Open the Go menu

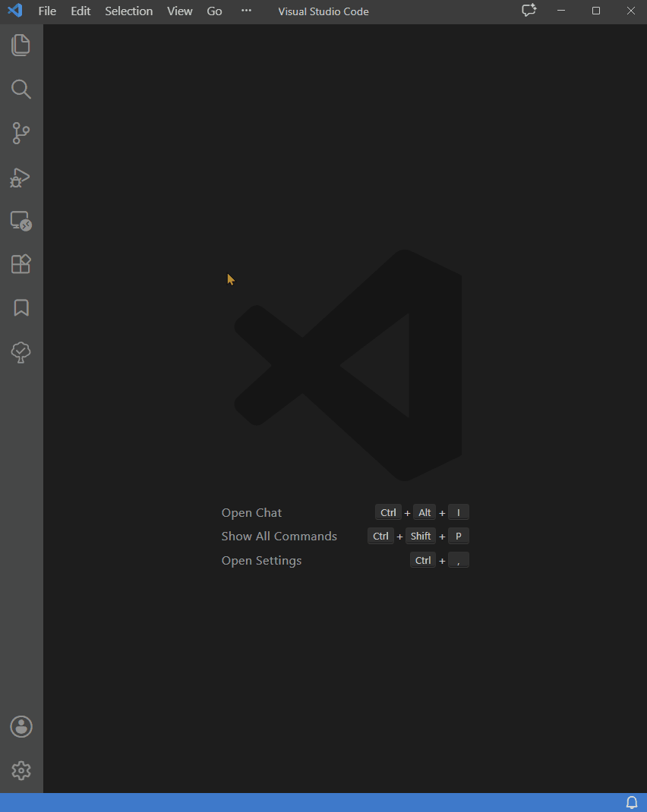[214, 11]
